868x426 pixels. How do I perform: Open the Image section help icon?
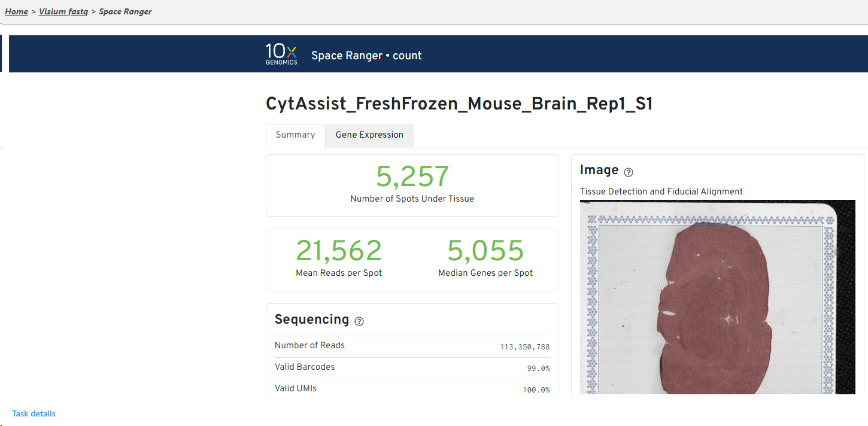[x=629, y=172]
